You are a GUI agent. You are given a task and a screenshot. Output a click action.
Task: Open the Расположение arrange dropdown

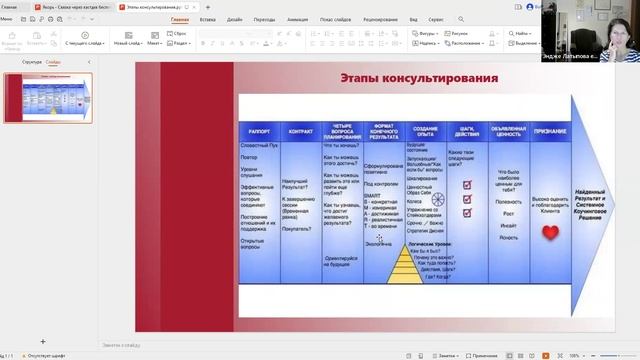464,43
